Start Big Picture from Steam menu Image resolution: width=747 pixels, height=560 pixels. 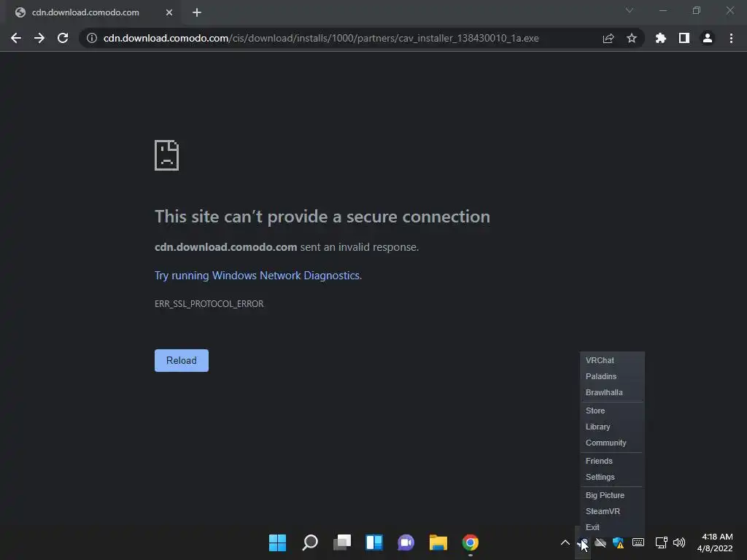[x=612, y=495]
